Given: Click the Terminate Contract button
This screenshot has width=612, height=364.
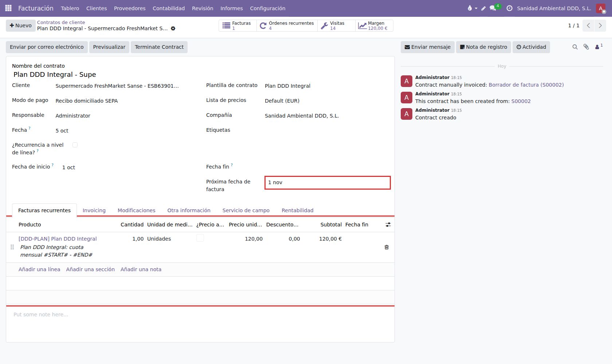Looking at the screenshot, I should click(x=159, y=47).
